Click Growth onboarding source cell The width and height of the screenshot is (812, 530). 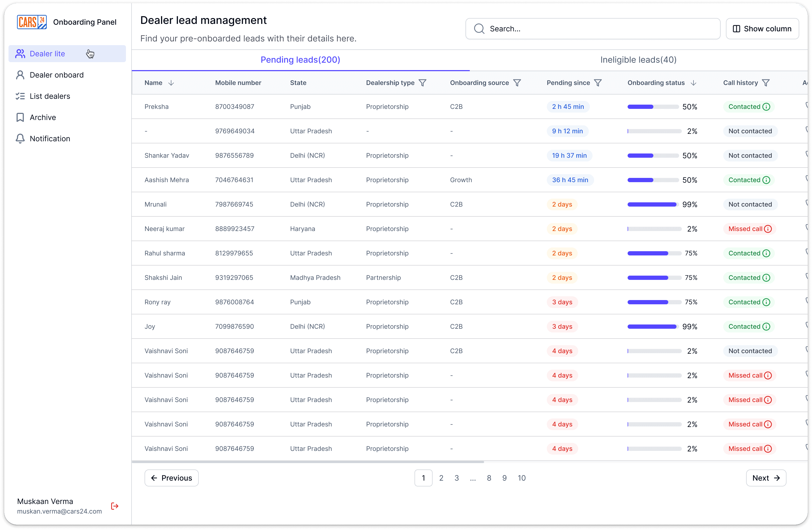click(x=461, y=180)
